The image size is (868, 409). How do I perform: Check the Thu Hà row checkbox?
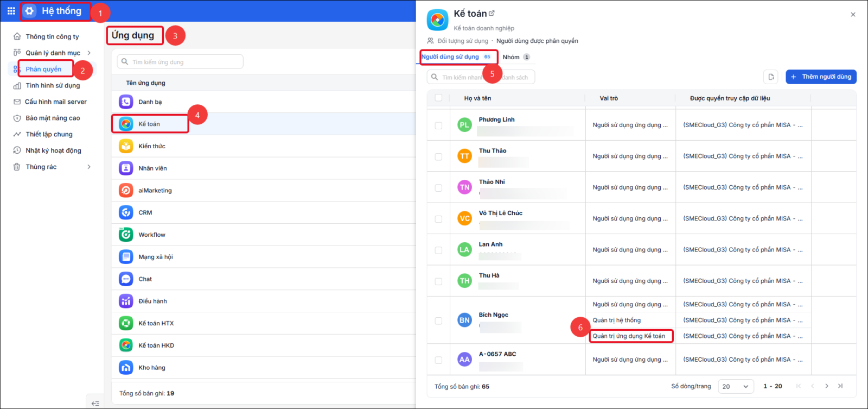pyautogui.click(x=438, y=282)
